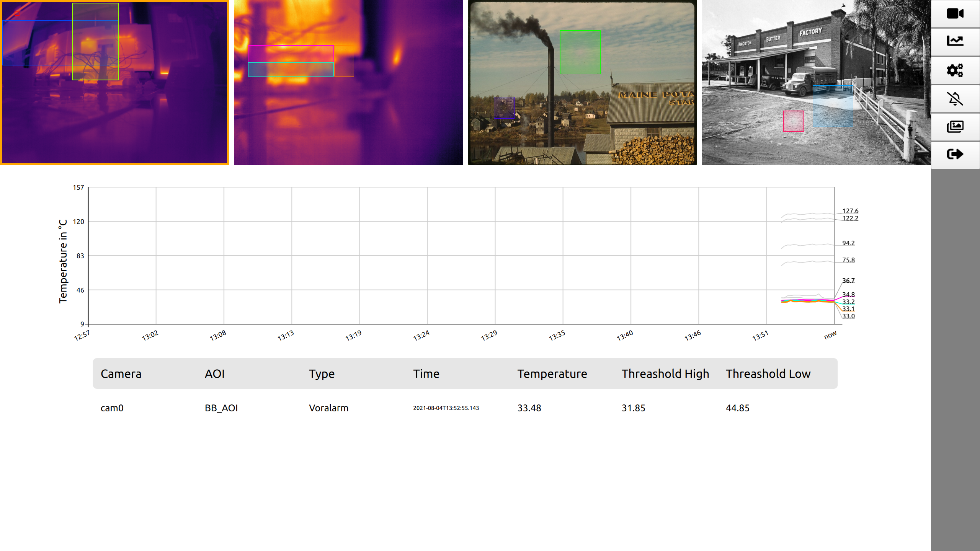Click the 127.6 series label on chart

click(850, 211)
